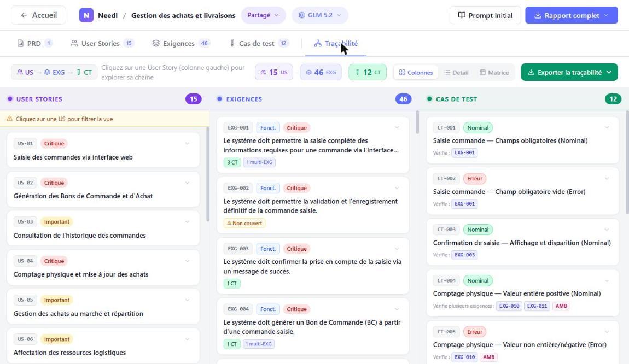Image resolution: width=629 pixels, height=364 pixels.
Task: Open the Partagé sharing dropdown
Action: point(263,15)
